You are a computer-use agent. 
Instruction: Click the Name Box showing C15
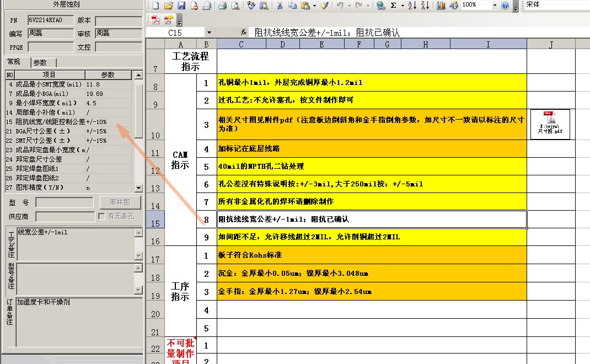[x=175, y=33]
